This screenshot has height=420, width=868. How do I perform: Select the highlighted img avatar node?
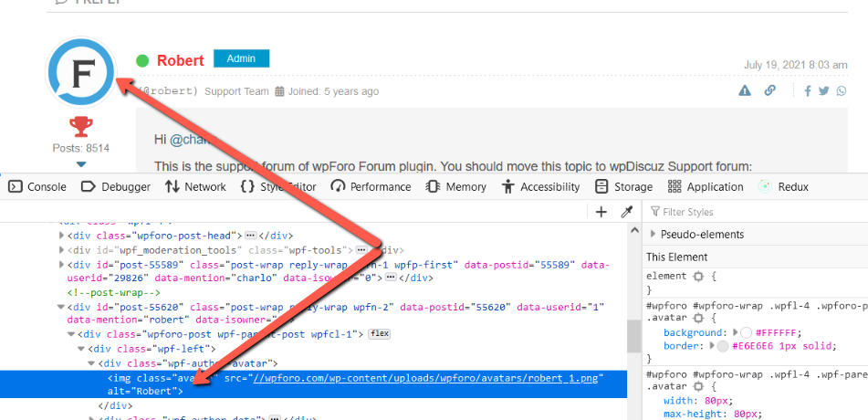tap(313, 384)
